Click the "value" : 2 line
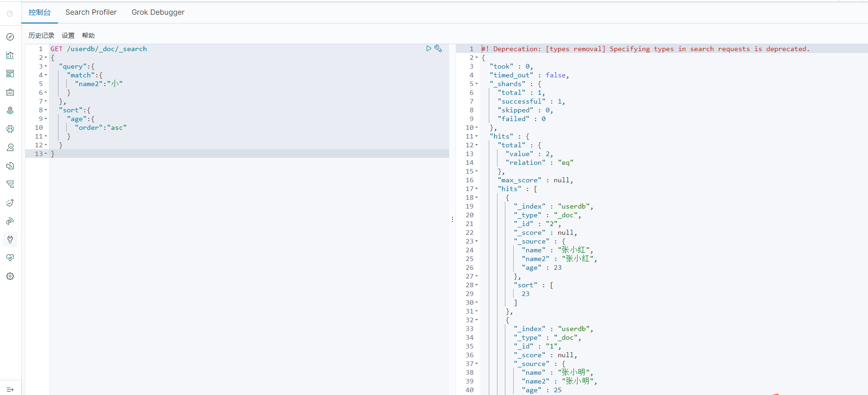Screen dimensions: 868x395 [529, 154]
